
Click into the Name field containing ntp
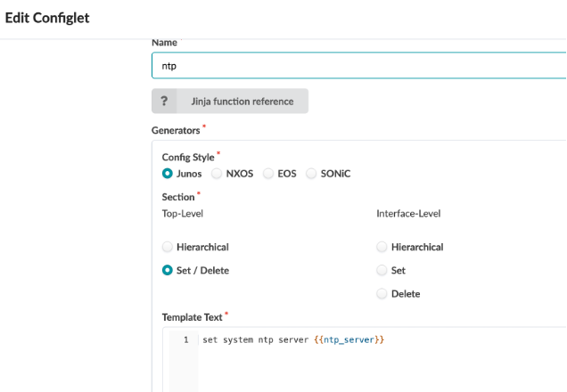pos(357,65)
